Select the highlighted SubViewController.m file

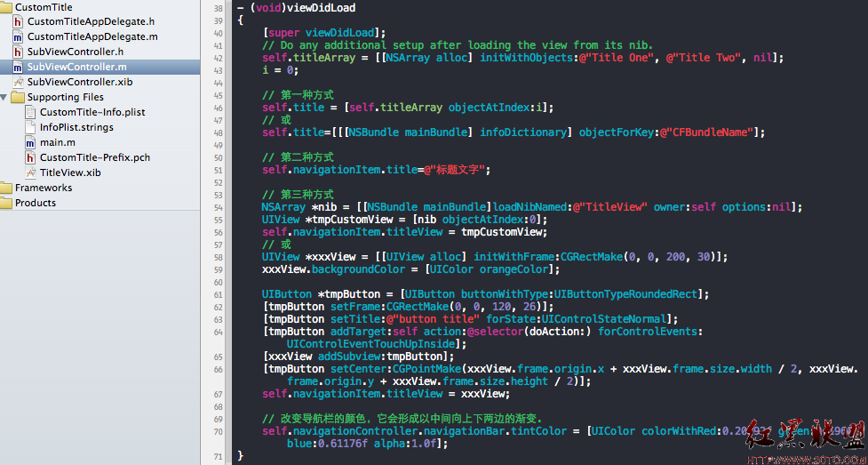pos(76,67)
